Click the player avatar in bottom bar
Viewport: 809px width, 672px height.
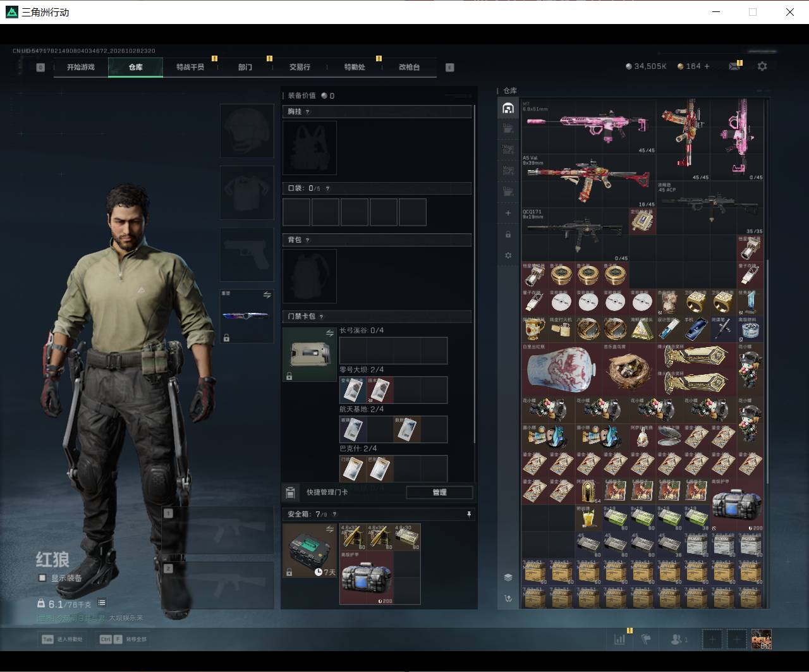(x=761, y=639)
